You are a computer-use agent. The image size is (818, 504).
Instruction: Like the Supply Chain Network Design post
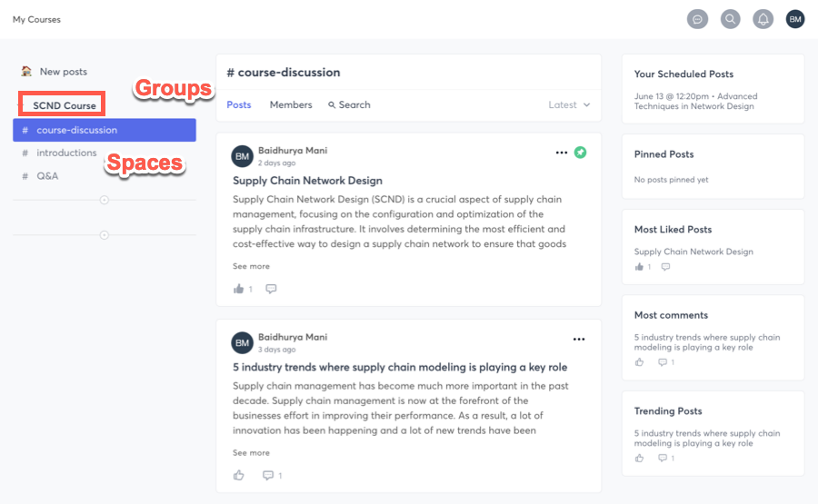[x=238, y=289]
